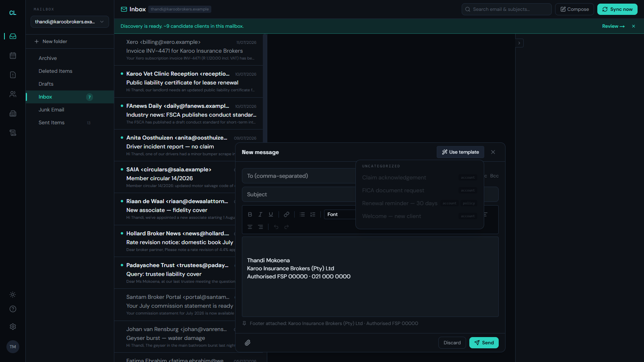
Task: Open the help question mark icon
Action: click(13, 309)
